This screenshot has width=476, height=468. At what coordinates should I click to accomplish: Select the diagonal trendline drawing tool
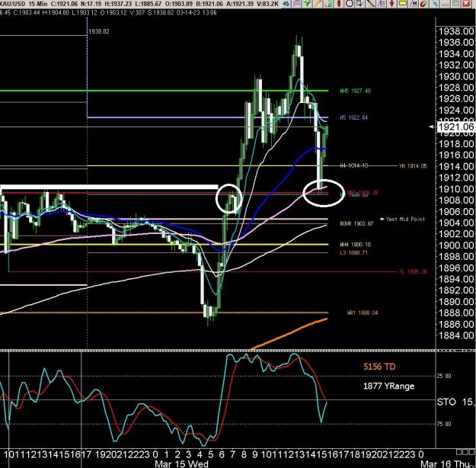(370, 3)
